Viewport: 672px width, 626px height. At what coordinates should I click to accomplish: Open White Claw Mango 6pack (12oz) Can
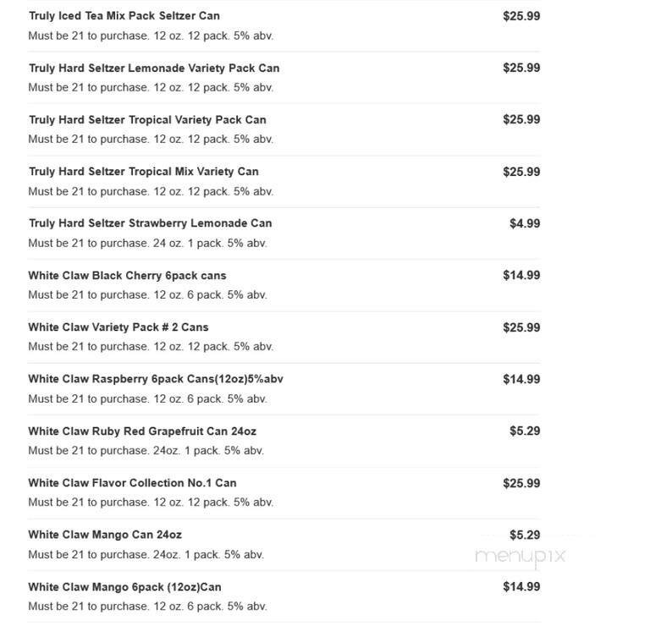(124, 586)
